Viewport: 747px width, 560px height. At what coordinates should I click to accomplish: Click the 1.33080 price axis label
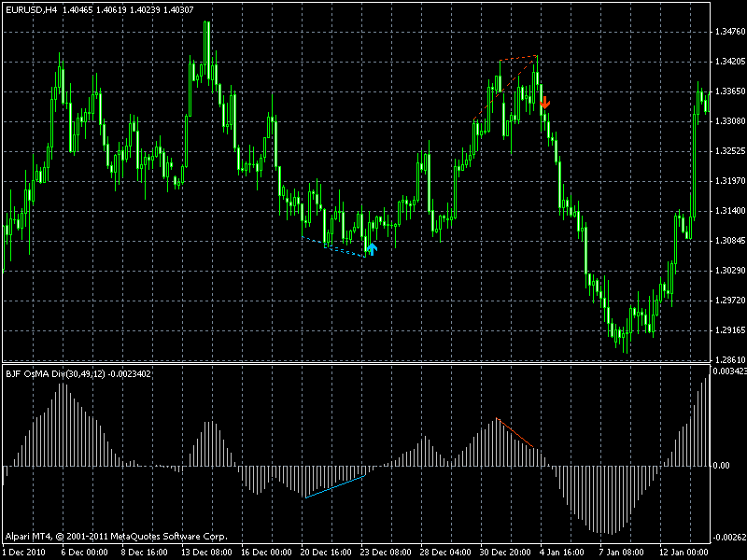click(x=729, y=121)
